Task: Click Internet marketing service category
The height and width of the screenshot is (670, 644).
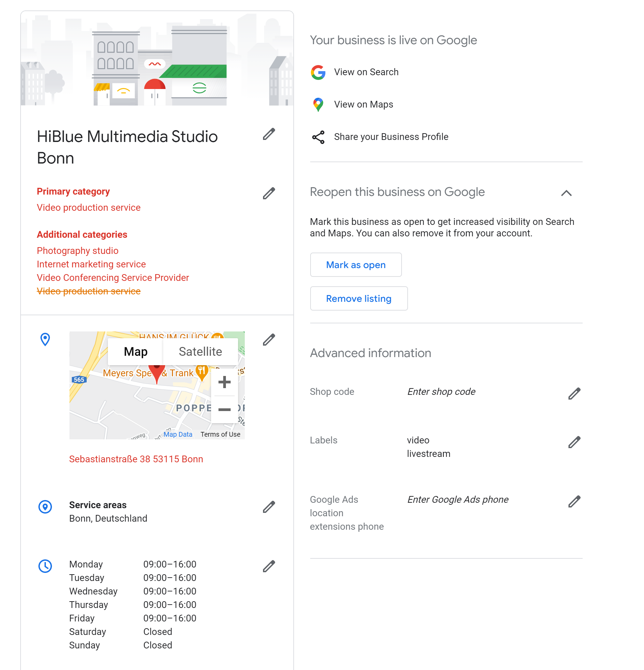Action: (91, 264)
